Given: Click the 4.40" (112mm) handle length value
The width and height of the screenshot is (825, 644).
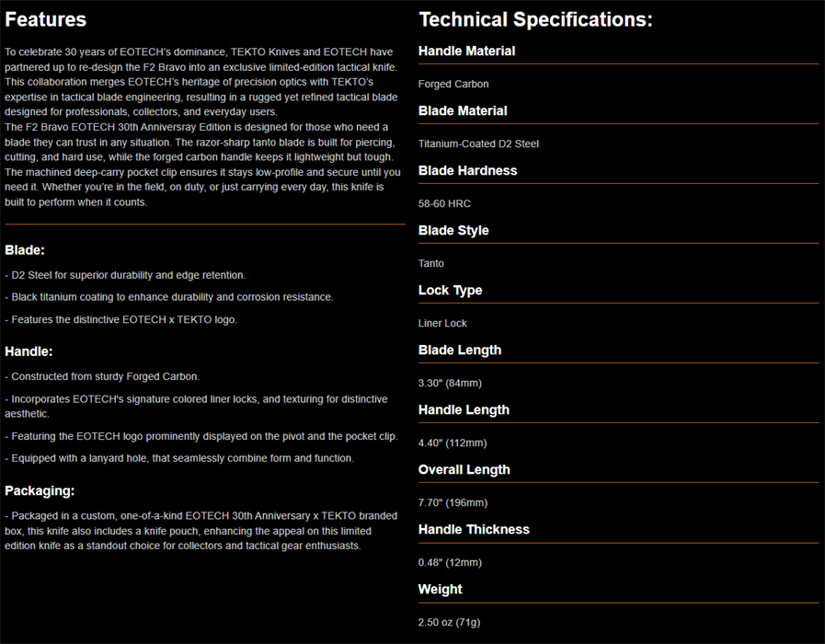Looking at the screenshot, I should point(453,443).
